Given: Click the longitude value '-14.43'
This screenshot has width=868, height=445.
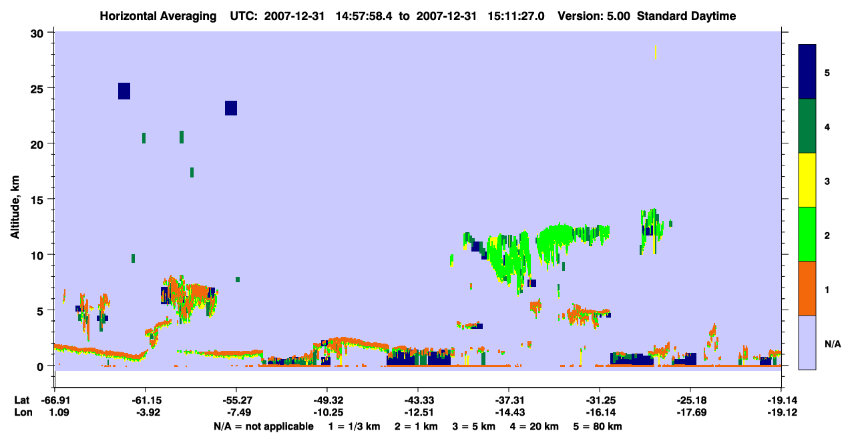Looking at the screenshot, I should pyautogui.click(x=509, y=412).
